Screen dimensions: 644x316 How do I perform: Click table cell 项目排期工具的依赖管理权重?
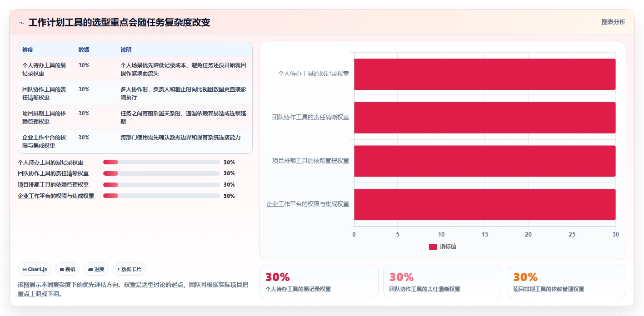click(x=46, y=117)
